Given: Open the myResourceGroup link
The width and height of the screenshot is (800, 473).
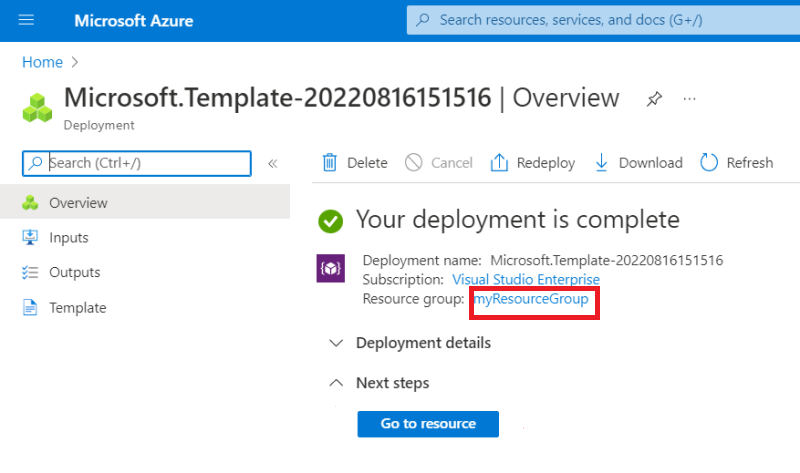Looking at the screenshot, I should pos(530,300).
